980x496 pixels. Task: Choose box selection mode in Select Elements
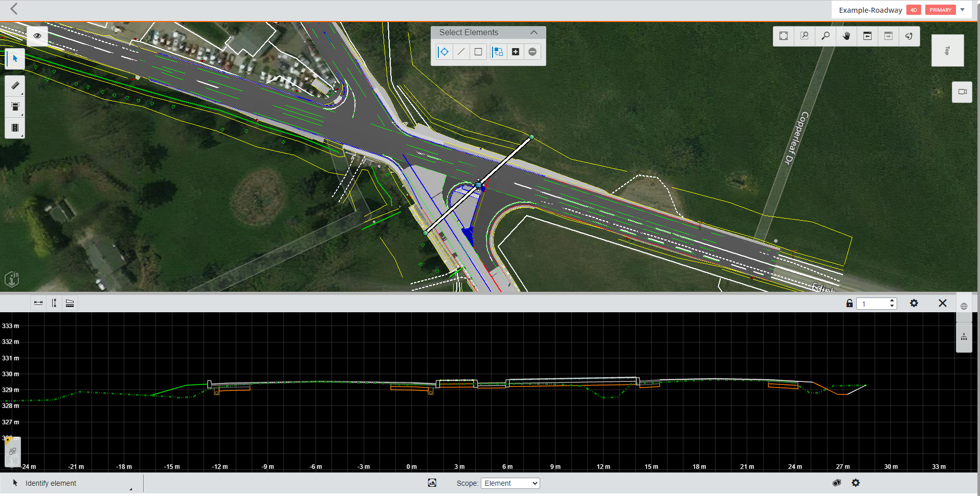coord(478,52)
